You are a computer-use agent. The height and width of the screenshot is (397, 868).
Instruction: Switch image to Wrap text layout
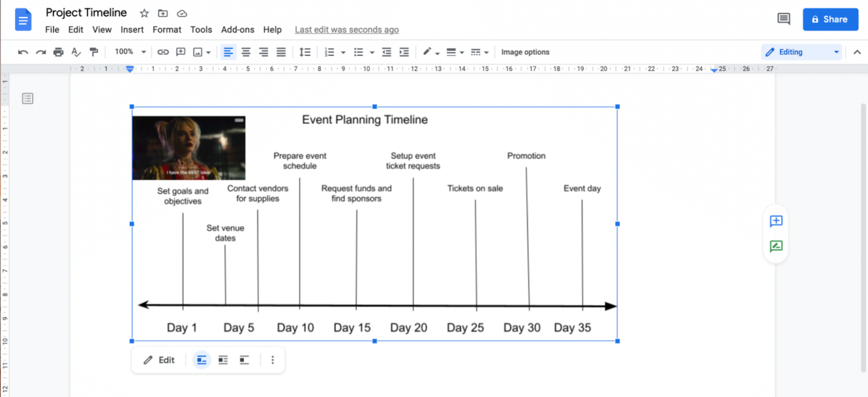pyautogui.click(x=223, y=360)
